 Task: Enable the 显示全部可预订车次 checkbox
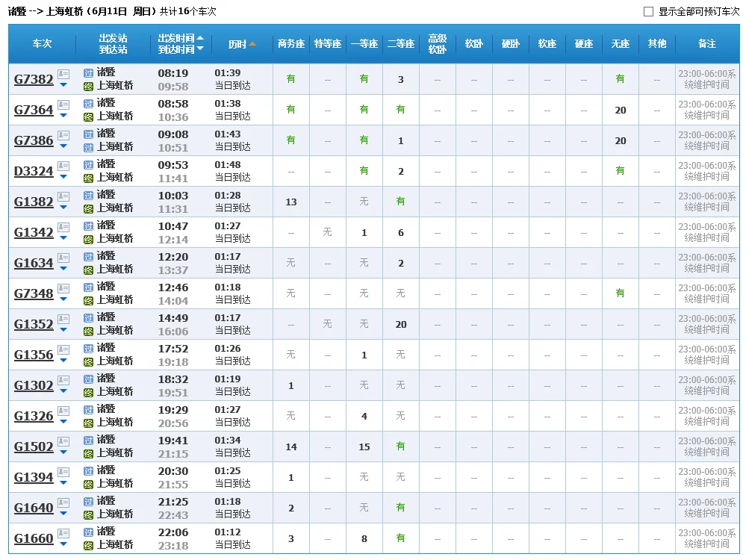pyautogui.click(x=649, y=10)
